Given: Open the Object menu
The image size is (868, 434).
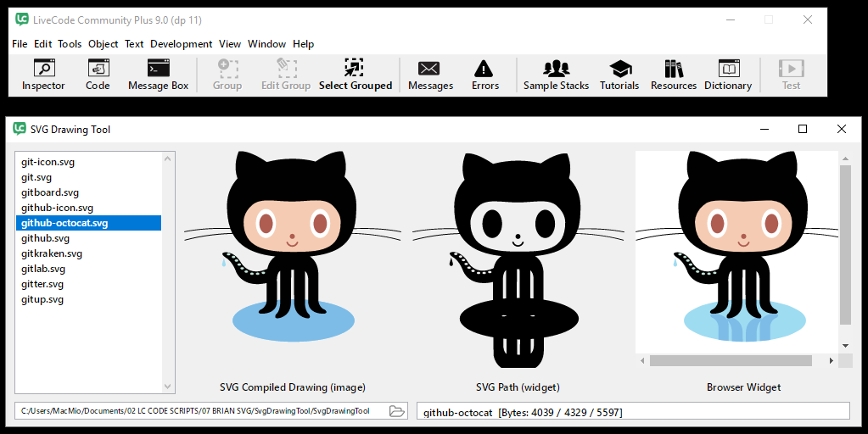Looking at the screenshot, I should point(103,44).
